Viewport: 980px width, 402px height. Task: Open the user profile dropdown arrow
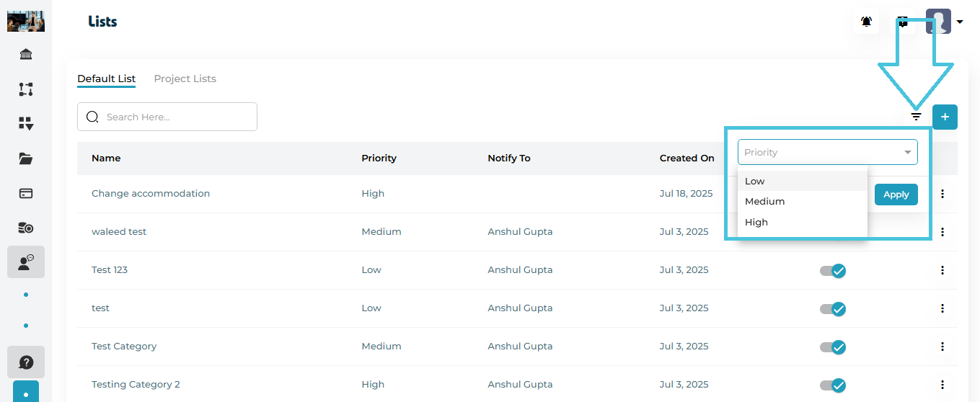point(960,22)
